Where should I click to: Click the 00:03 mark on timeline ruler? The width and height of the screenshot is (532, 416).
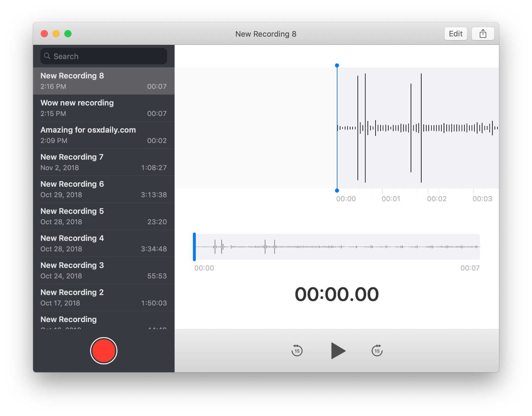482,199
